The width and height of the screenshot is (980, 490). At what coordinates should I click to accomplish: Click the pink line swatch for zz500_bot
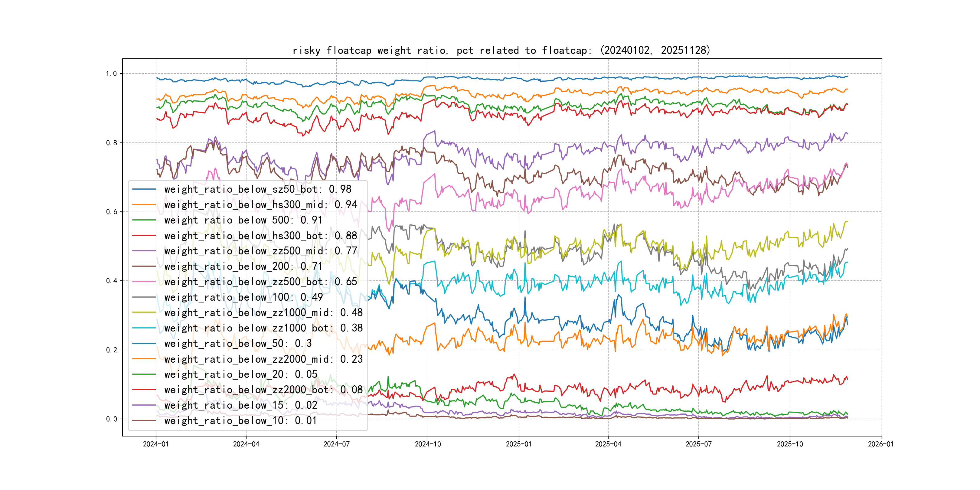(144, 282)
